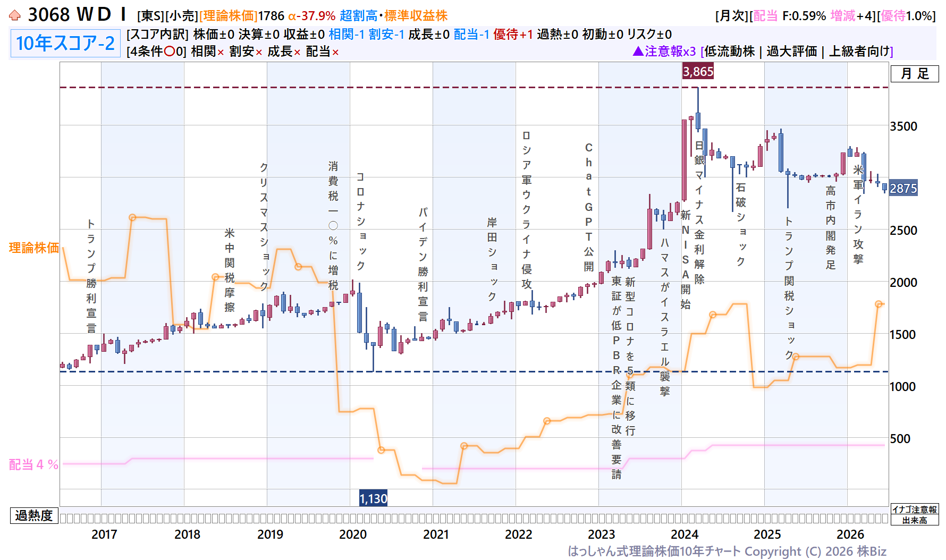The height and width of the screenshot is (560, 946).
Task: Click the 2025 year axis label
Action: (767, 534)
